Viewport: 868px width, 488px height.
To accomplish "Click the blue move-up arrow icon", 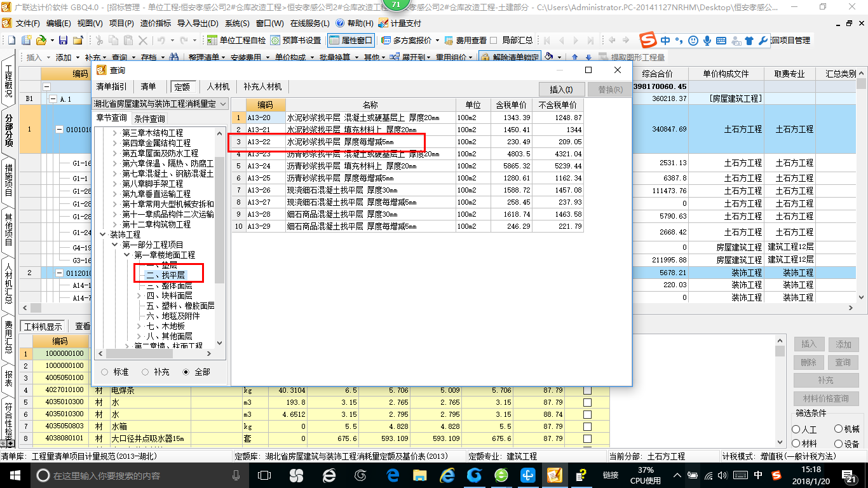I will [x=575, y=57].
